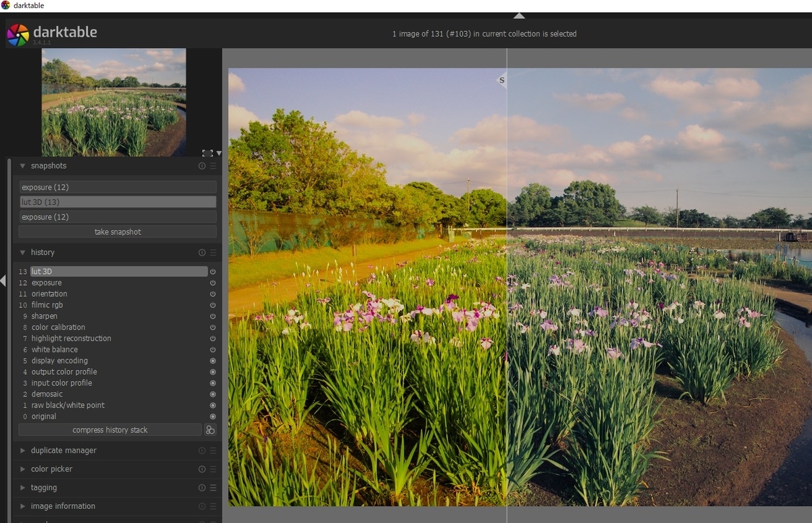Open presets menu of color picker
Viewport: 812px width, 523px height.
tap(213, 469)
